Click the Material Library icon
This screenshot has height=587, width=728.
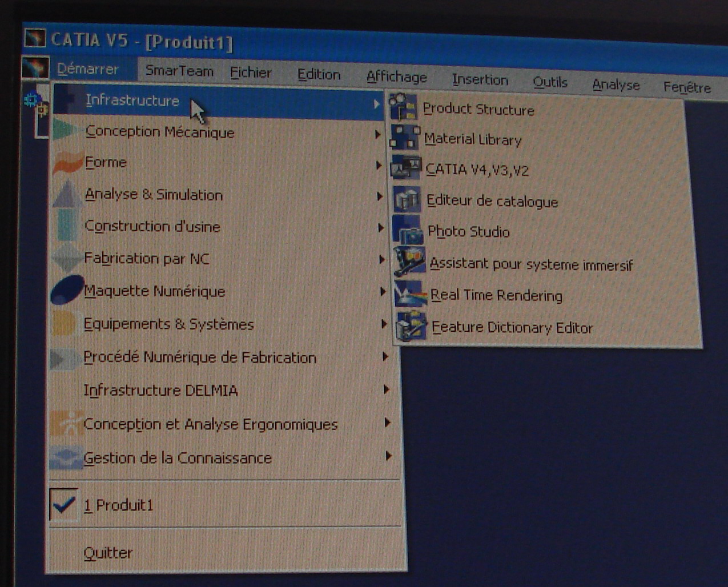(404, 138)
